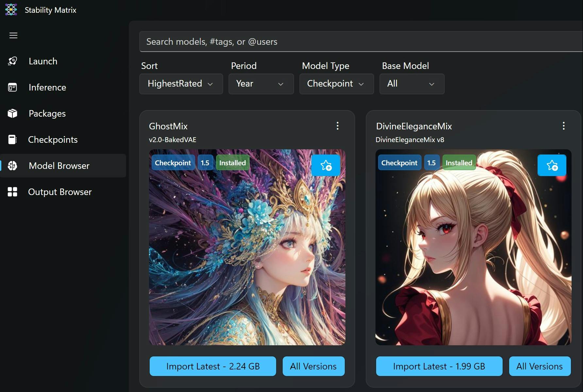Click the 1.5 badge on DivineEleganceMix

(x=432, y=163)
